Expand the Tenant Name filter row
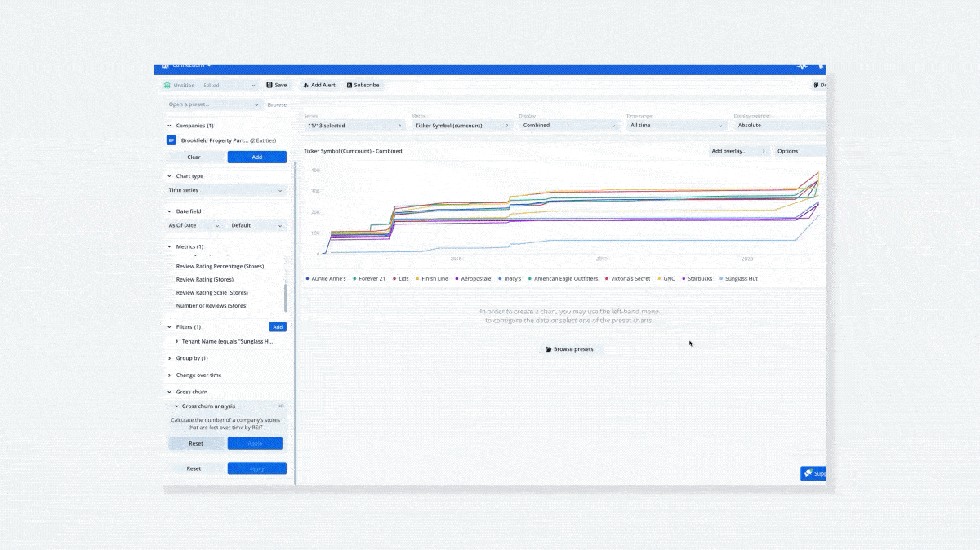The width and height of the screenshot is (980, 550). point(176,341)
